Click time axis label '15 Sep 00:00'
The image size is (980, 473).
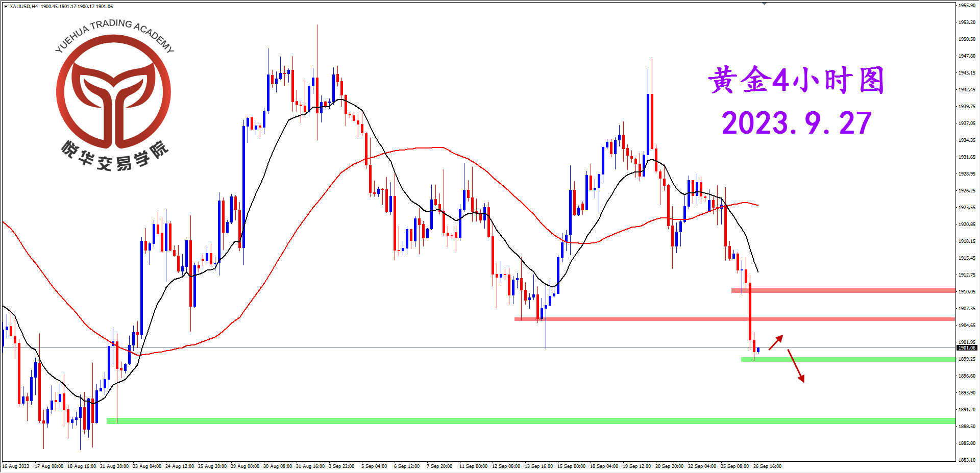click(x=572, y=466)
